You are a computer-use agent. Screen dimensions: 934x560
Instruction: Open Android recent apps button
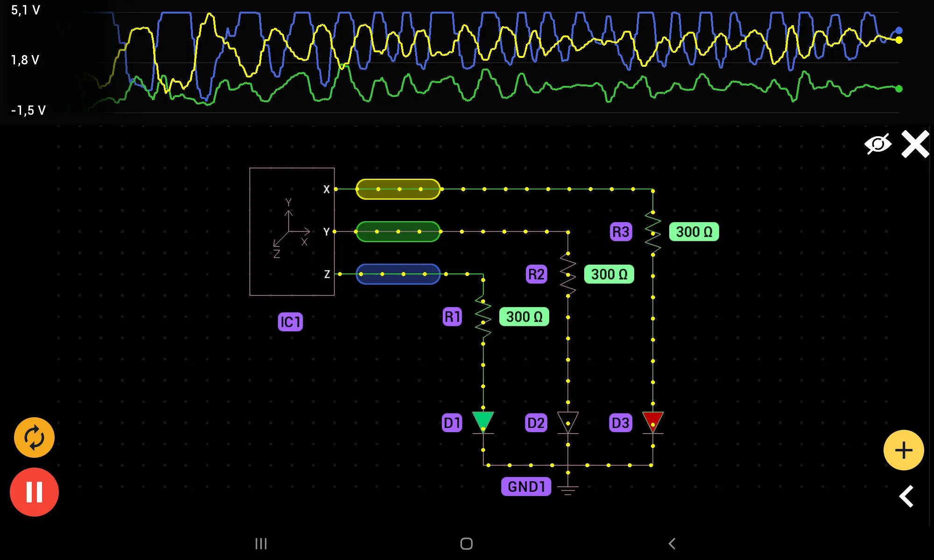click(x=261, y=544)
